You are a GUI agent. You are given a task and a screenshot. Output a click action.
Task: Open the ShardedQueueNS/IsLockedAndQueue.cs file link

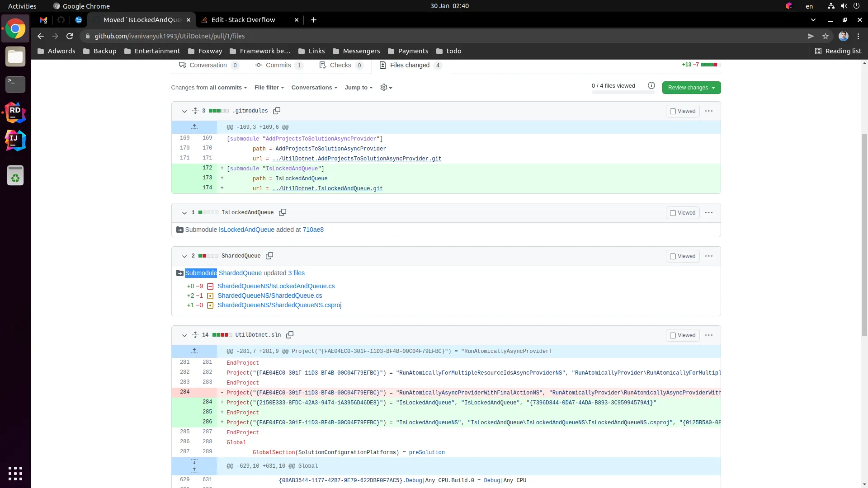276,286
